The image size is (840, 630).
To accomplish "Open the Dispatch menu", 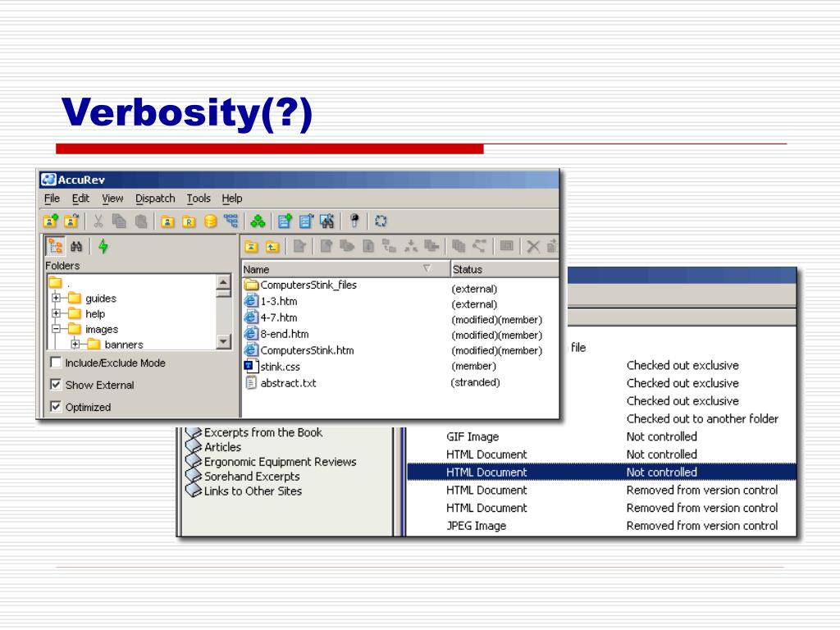I will coord(155,199).
